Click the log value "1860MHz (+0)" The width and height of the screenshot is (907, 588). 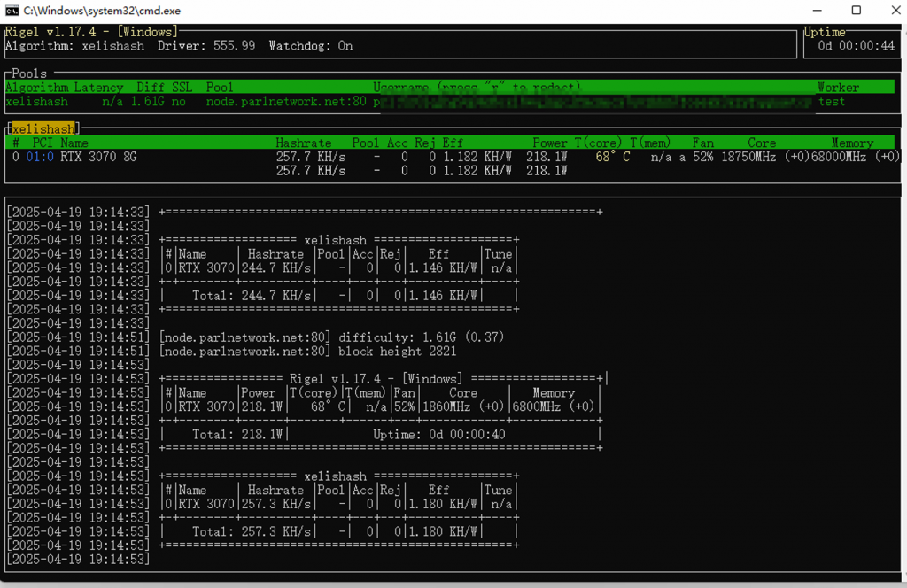click(x=463, y=406)
